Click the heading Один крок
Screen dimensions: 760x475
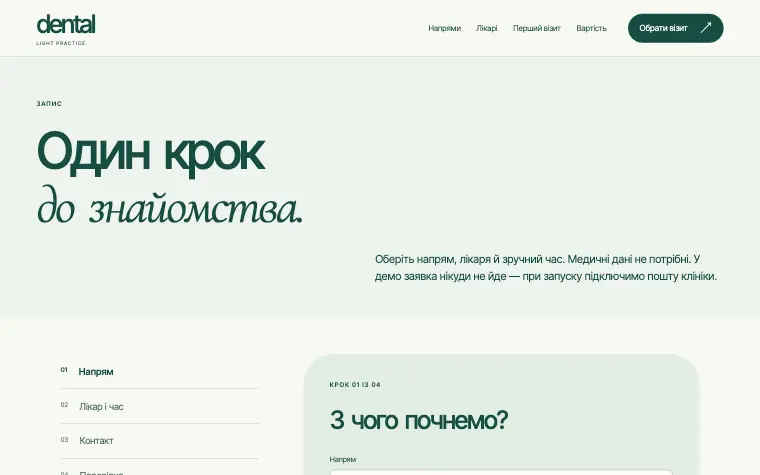pyautogui.click(x=151, y=153)
